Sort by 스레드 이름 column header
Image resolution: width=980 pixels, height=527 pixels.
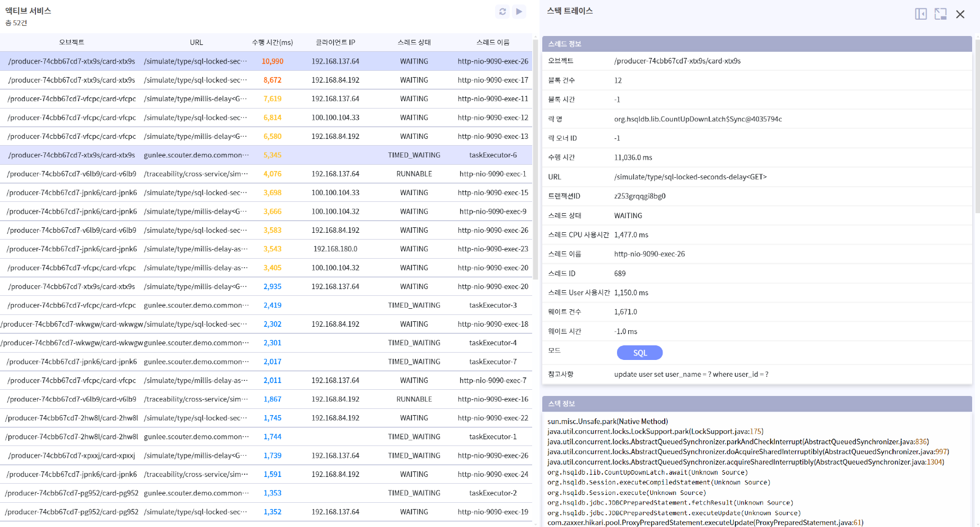(x=493, y=42)
